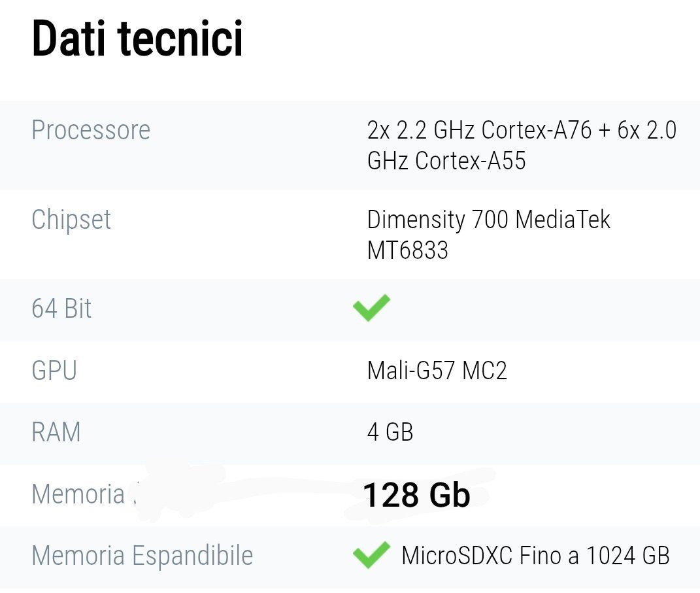This screenshot has height=593, width=700.
Task: Click the 64 Bit label
Action: point(61,308)
